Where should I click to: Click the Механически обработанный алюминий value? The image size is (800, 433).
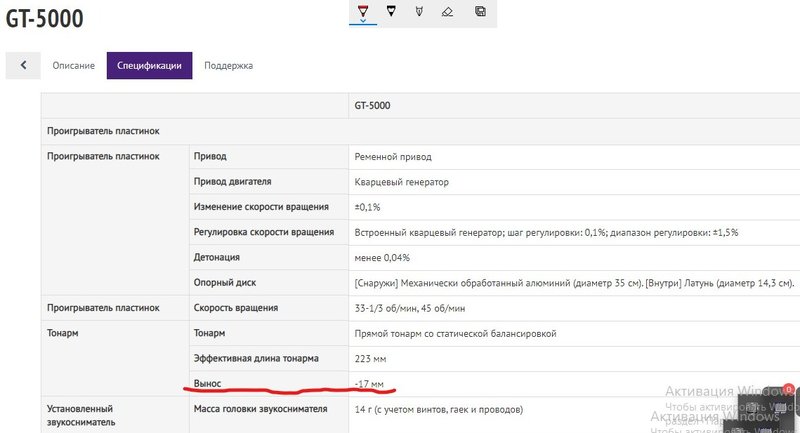[574, 283]
